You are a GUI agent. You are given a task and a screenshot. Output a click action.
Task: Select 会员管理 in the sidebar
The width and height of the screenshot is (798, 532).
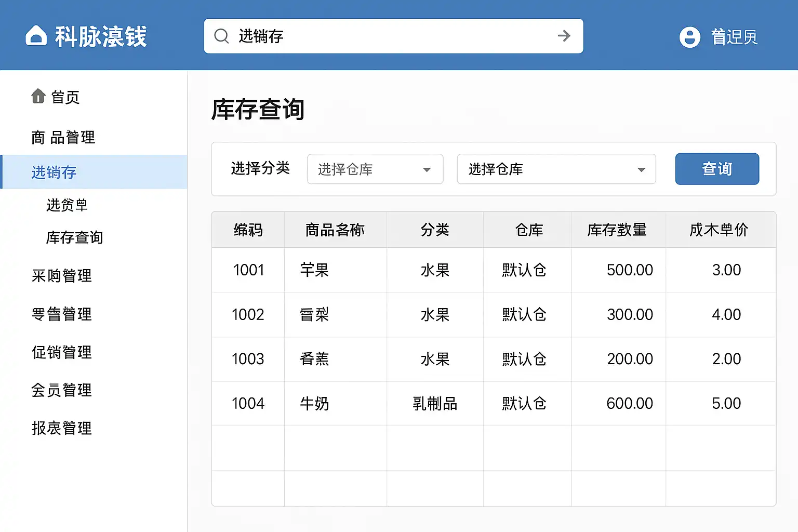(x=61, y=390)
